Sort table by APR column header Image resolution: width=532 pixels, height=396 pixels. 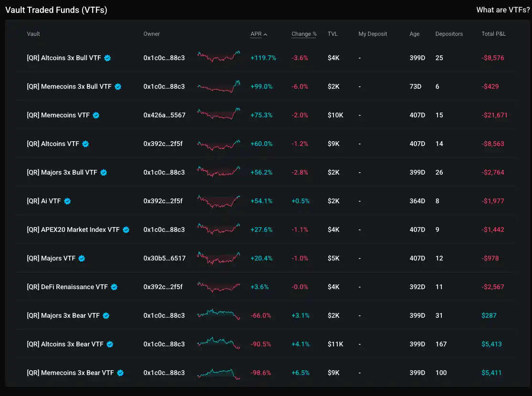(256, 34)
